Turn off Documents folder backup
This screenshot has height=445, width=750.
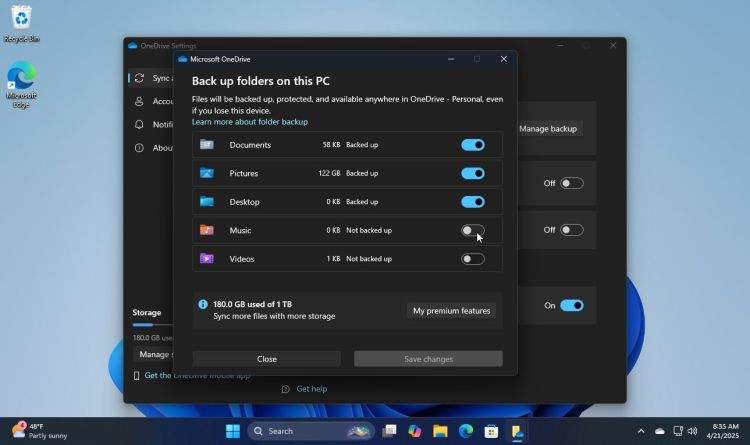pos(472,145)
